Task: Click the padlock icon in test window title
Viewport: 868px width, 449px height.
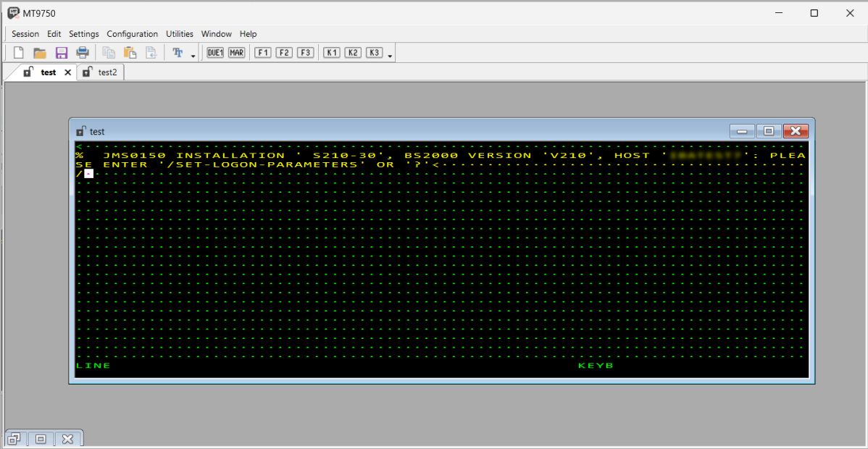Action: (x=81, y=131)
